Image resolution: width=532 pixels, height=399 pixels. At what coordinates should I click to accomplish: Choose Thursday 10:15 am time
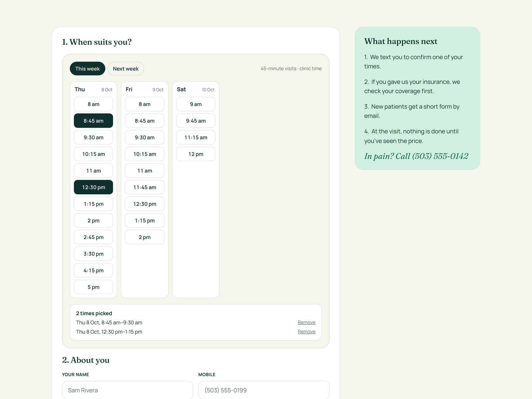point(93,154)
